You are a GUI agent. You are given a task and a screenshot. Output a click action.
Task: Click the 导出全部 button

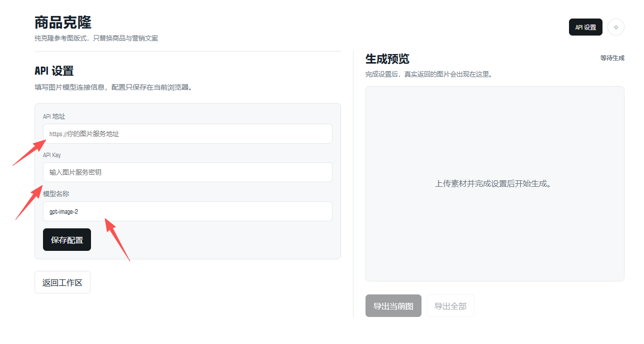pos(450,306)
